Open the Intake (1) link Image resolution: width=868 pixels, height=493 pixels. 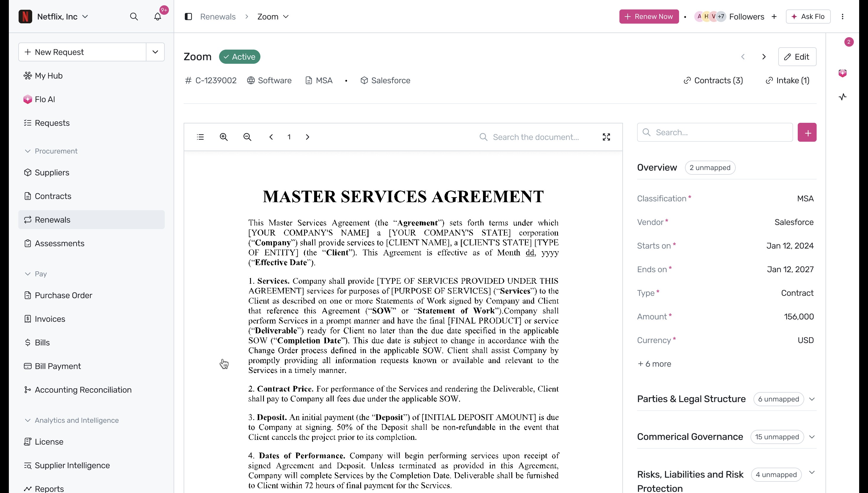(787, 80)
